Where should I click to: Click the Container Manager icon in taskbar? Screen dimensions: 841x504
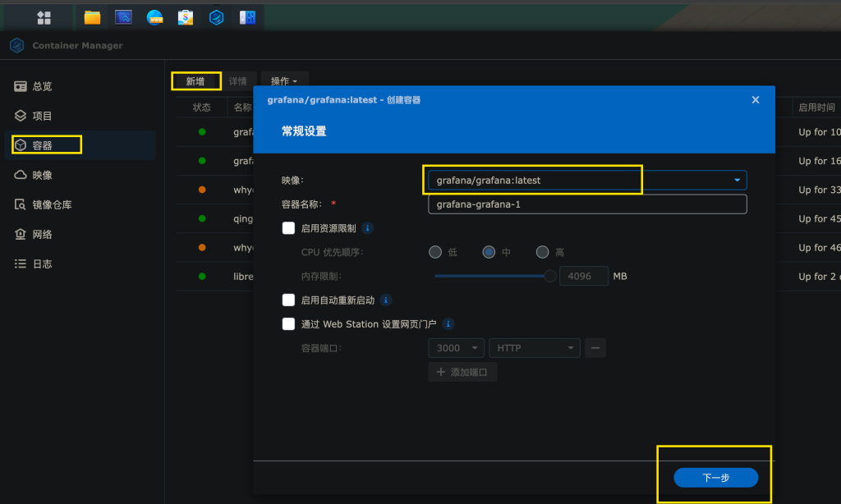215,16
